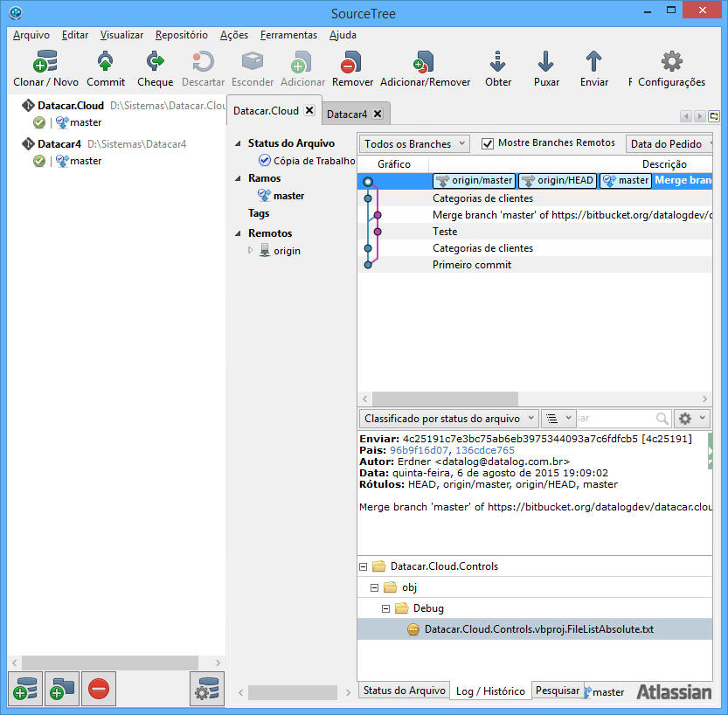Click the Adicionar toolbar icon
728x715 pixels.
point(302,62)
